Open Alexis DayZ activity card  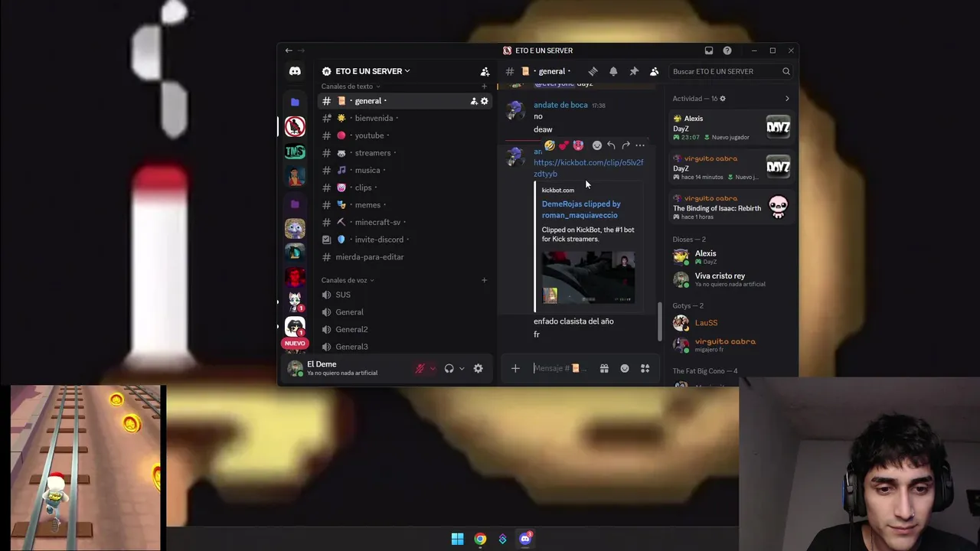(731, 127)
